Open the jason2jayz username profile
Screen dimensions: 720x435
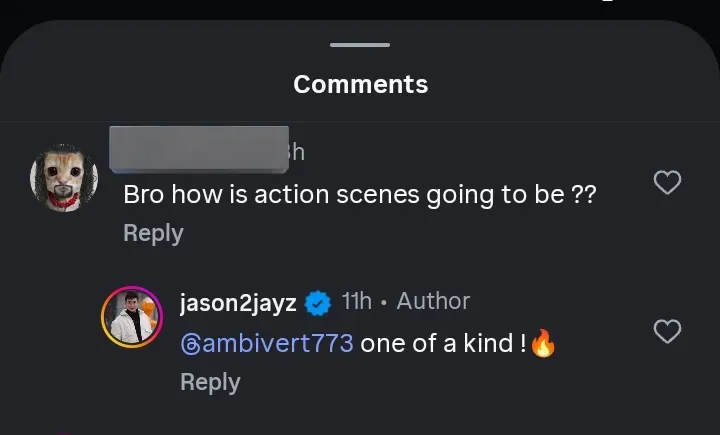pyautogui.click(x=238, y=302)
